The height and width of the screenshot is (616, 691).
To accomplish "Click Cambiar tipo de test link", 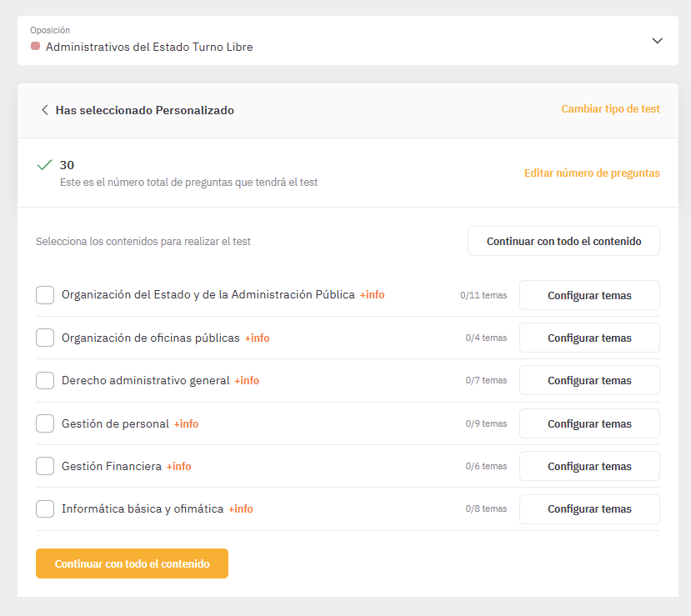I will [610, 109].
